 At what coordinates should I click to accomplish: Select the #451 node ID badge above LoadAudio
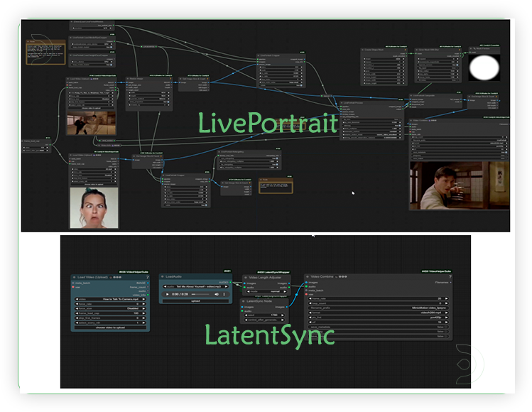pyautogui.click(x=227, y=271)
